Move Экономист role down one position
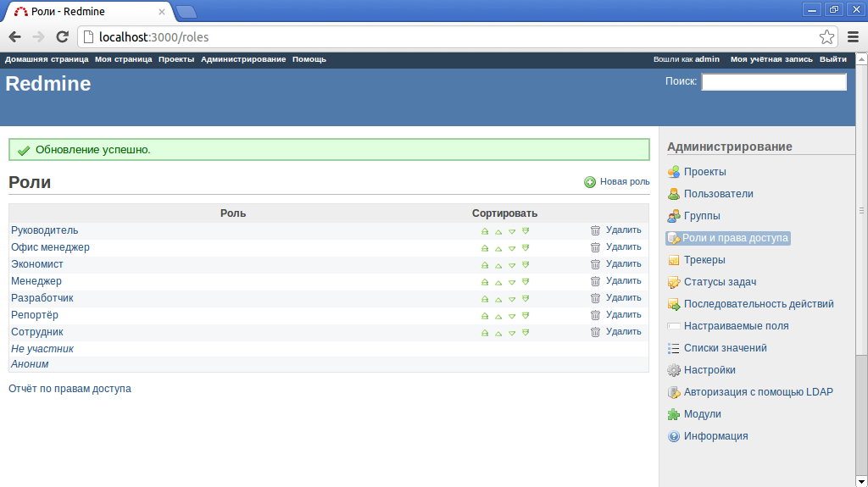 [512, 265]
